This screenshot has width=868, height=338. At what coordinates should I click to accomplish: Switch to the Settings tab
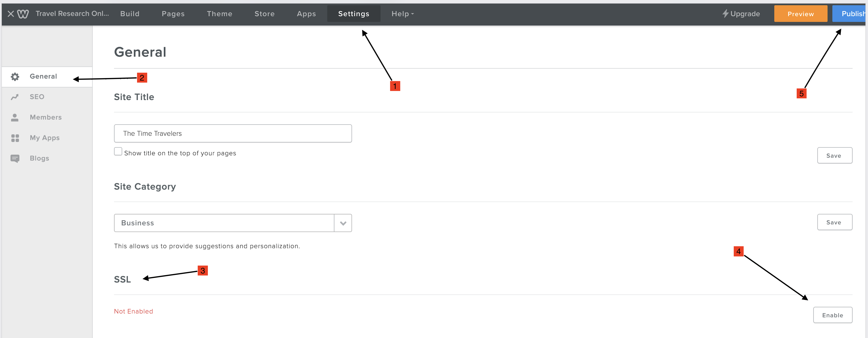pos(354,13)
